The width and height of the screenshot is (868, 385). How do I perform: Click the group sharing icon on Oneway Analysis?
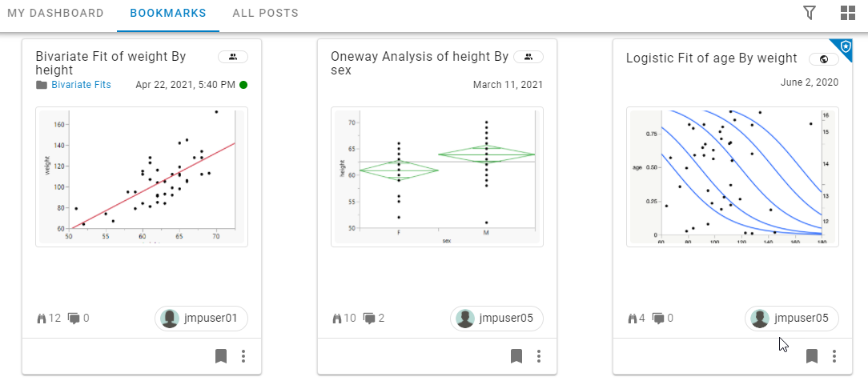point(528,57)
